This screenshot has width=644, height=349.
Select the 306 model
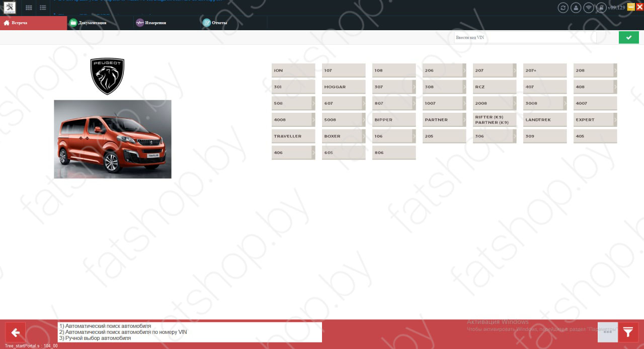(x=495, y=136)
